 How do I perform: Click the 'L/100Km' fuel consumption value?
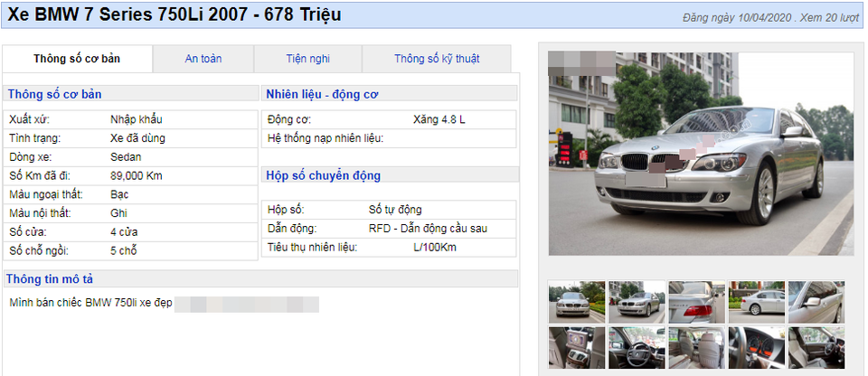435,248
